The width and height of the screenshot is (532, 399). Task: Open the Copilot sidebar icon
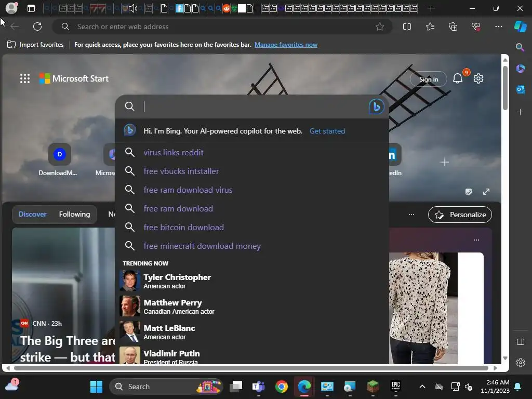coord(521,26)
